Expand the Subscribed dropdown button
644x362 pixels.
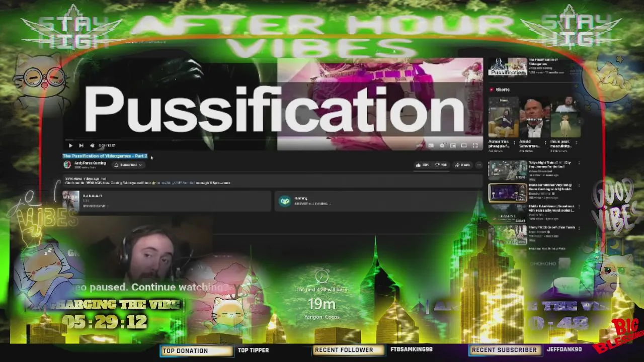click(x=128, y=165)
